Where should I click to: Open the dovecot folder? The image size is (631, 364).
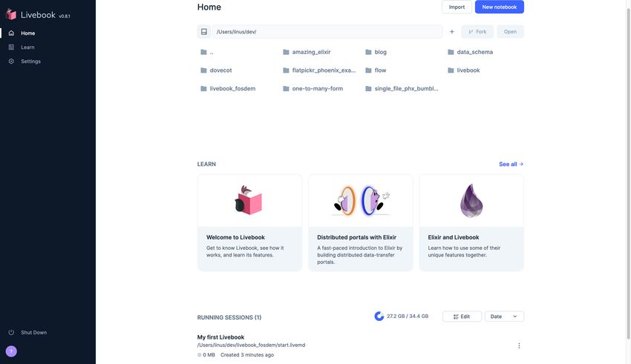coord(216,70)
